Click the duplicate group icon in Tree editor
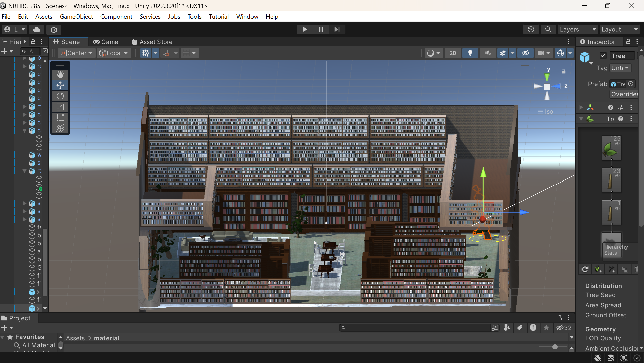Screen dimensions: 644x363 pos(624,269)
